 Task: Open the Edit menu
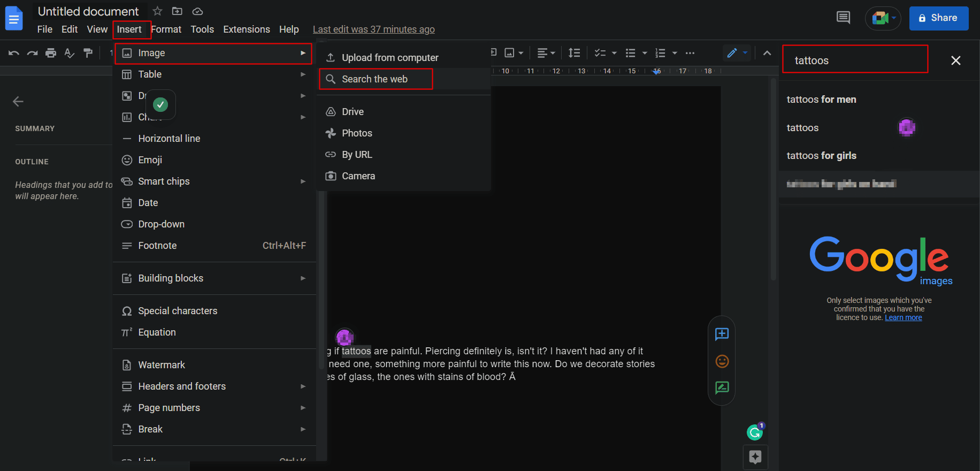(70, 29)
